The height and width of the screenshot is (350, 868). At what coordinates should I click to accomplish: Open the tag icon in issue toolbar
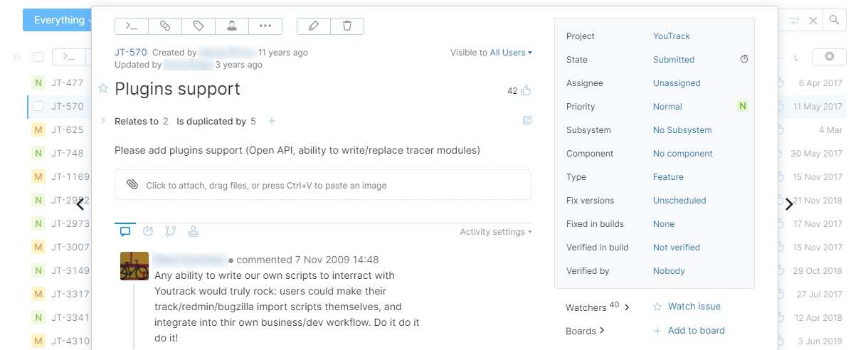point(199,26)
